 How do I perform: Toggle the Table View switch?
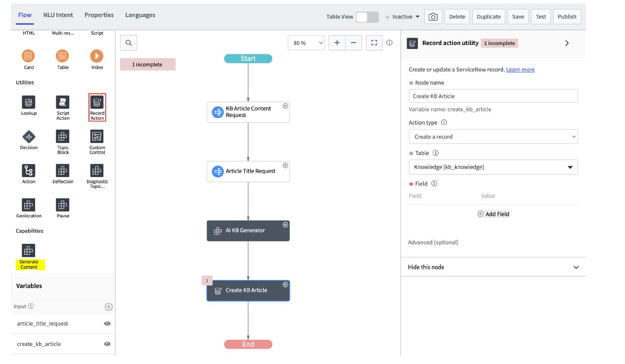coord(367,17)
